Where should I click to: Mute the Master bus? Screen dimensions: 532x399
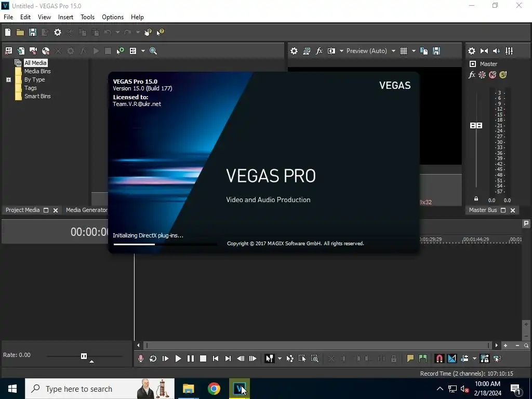[x=493, y=75]
